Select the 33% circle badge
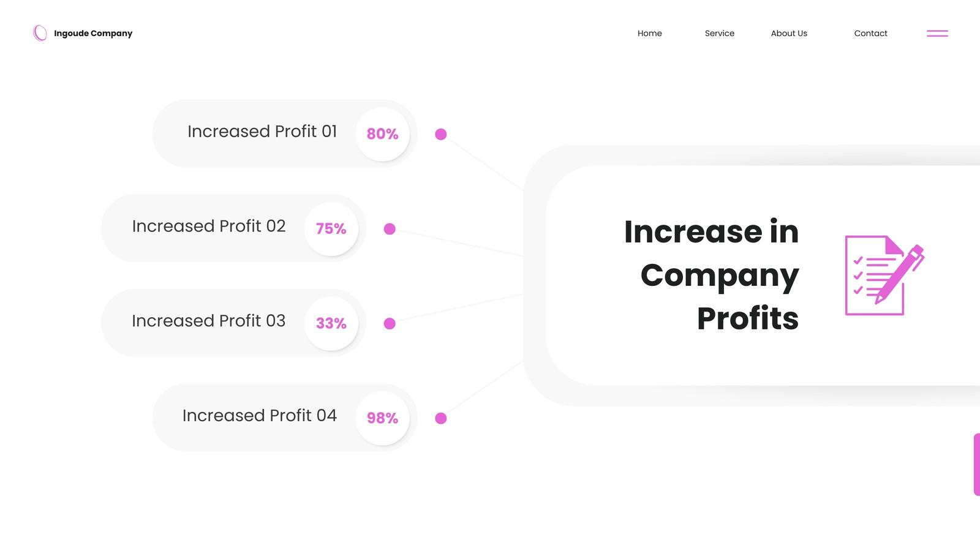Screen dimensions: 980x551 coord(331,323)
